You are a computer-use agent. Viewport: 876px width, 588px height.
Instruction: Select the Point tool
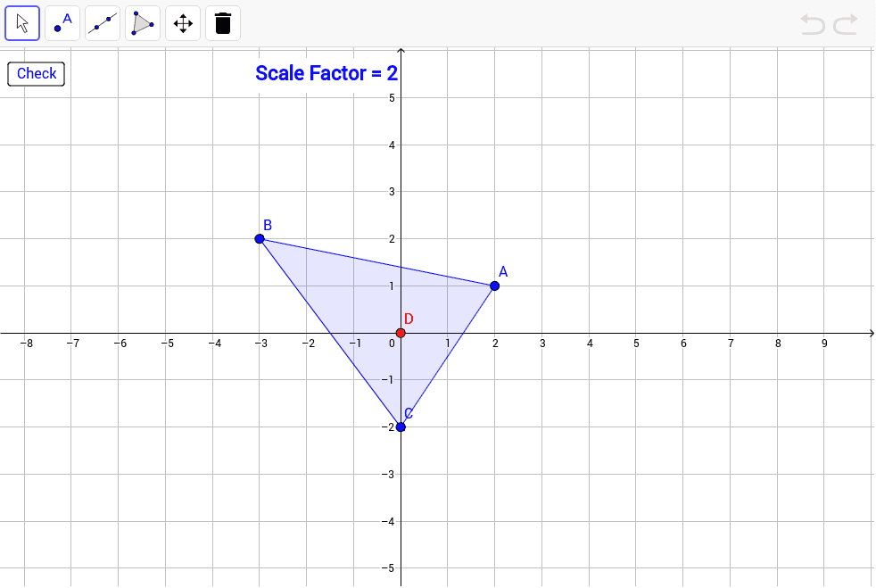pos(62,23)
